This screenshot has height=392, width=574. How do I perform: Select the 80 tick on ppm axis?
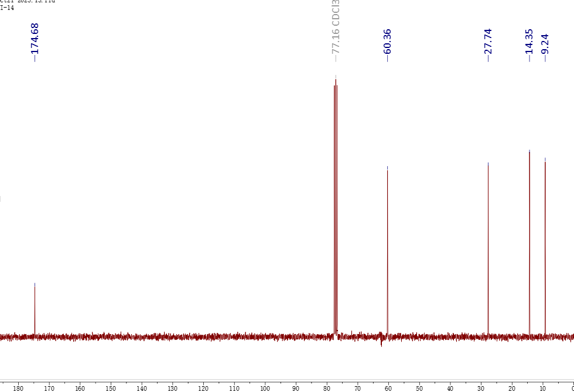click(x=327, y=388)
